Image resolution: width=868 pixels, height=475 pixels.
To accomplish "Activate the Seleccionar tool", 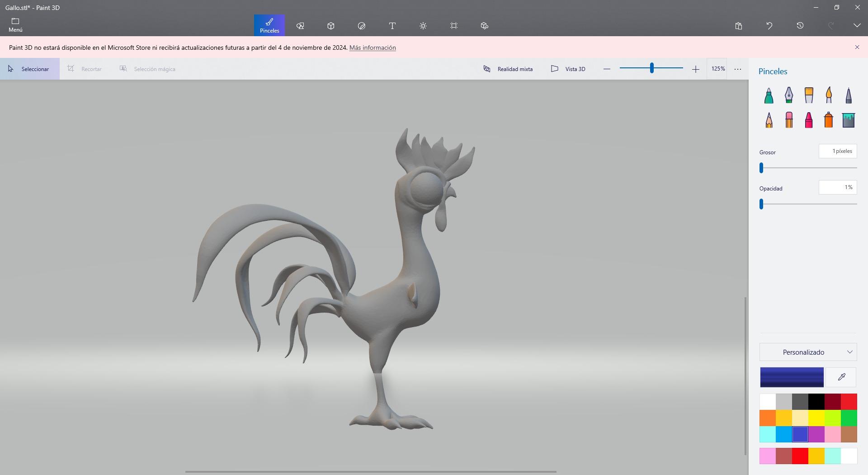I will 30,69.
